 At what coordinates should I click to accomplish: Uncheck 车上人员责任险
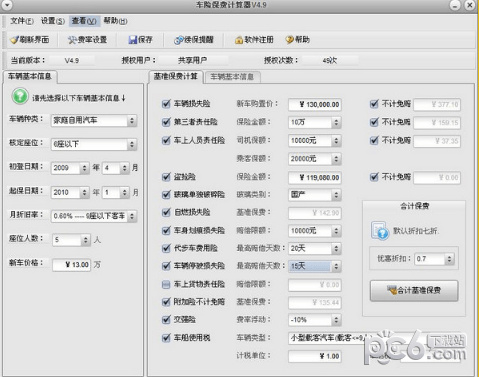click(x=166, y=140)
